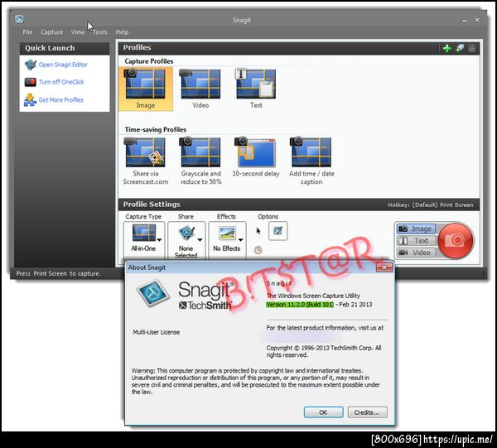Viewport: 497px width, 448px height.
Task: Click the Multi-User License text
Action: point(157,332)
